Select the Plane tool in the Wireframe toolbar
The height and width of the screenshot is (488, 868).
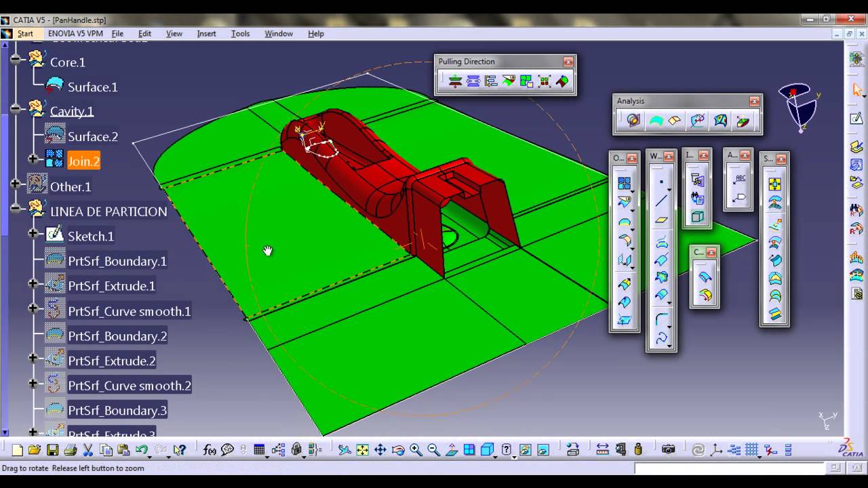point(661,220)
